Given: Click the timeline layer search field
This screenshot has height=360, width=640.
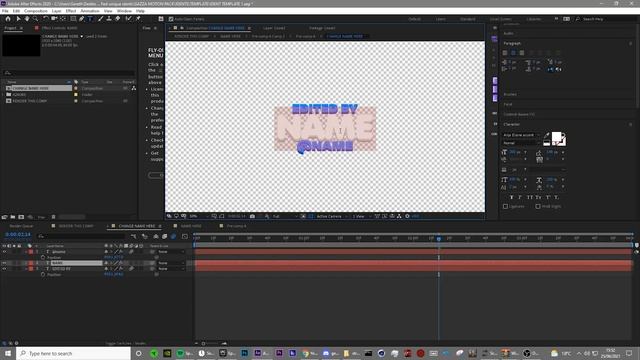Looking at the screenshot, I should [x=81, y=236].
